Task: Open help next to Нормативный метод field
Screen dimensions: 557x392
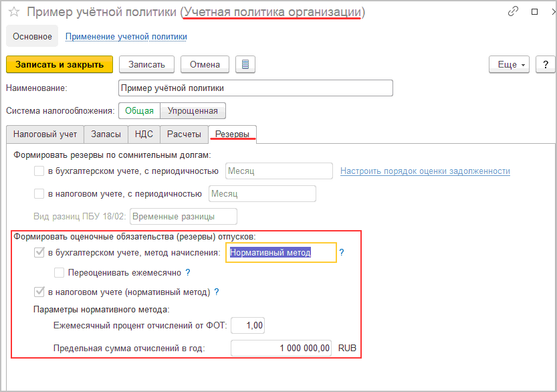Action: coord(342,253)
